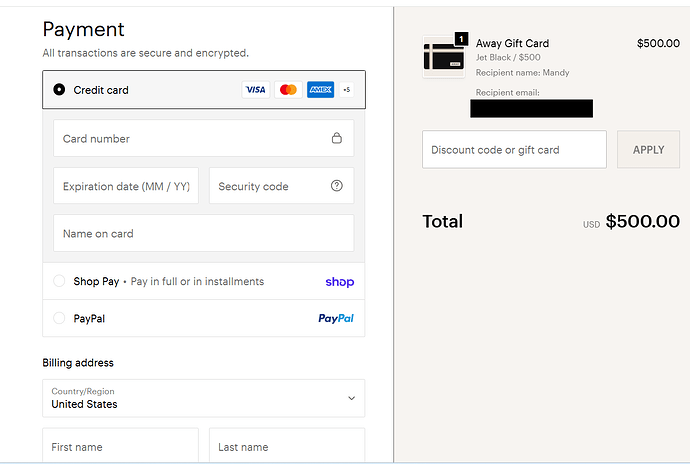Click the PayPal logo
Viewport: 690px width, 464px height.
[x=336, y=318]
